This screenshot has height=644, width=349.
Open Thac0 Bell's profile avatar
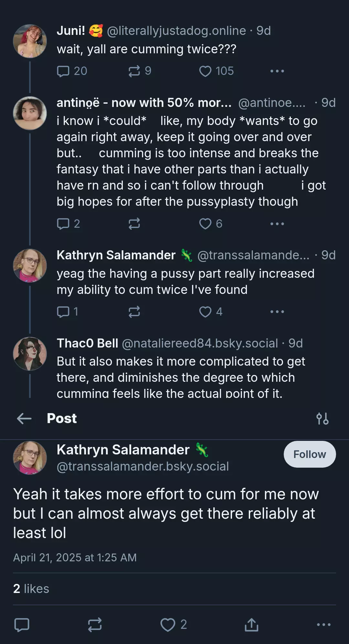(x=30, y=354)
